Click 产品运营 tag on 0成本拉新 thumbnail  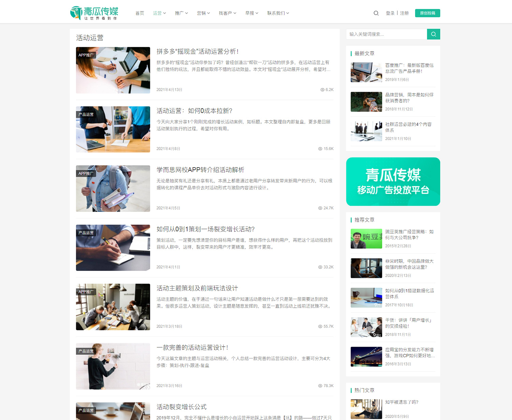[x=86, y=114]
